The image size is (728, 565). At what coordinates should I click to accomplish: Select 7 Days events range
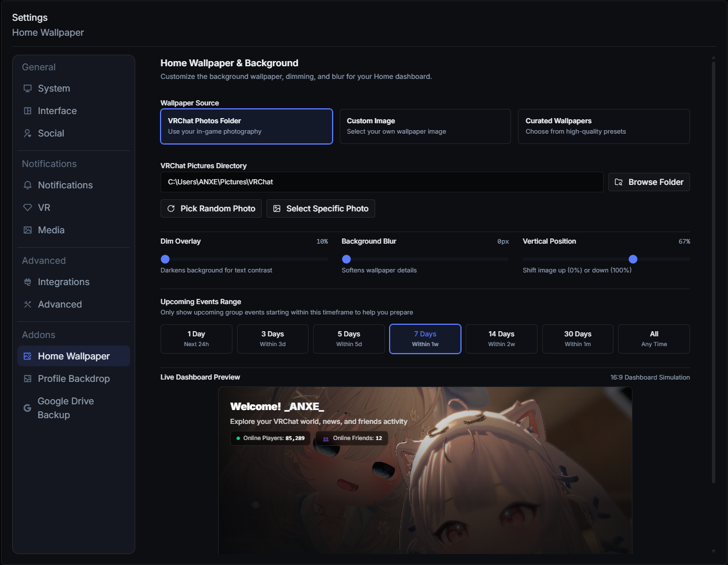(425, 339)
